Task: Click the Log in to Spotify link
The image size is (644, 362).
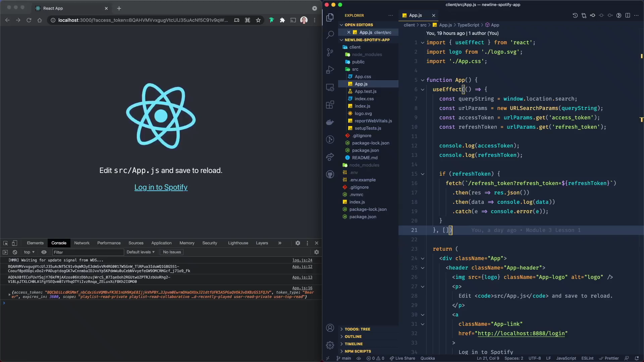Action: (x=161, y=187)
